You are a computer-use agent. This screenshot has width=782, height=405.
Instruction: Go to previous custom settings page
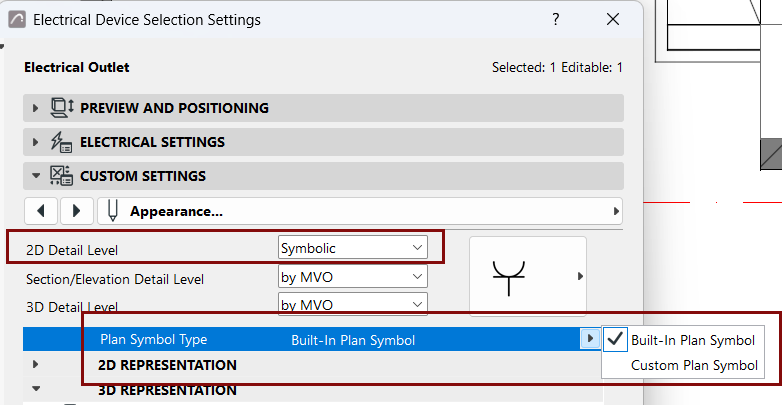click(x=41, y=211)
